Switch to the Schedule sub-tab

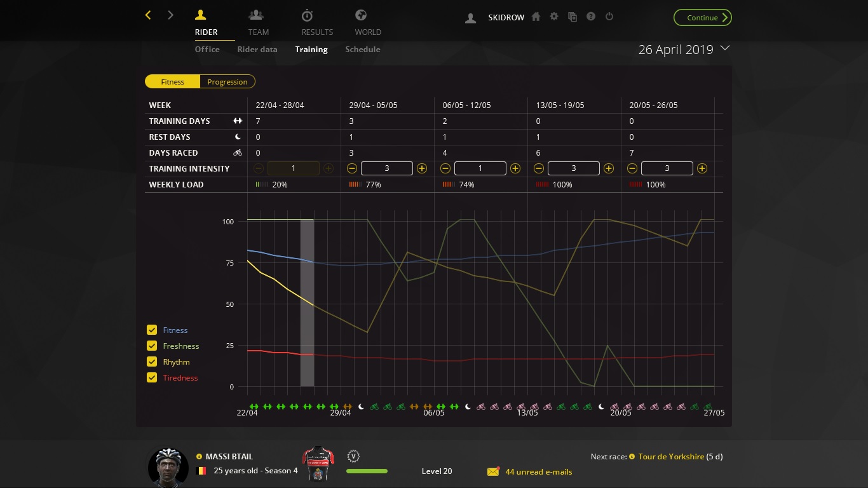tap(363, 49)
